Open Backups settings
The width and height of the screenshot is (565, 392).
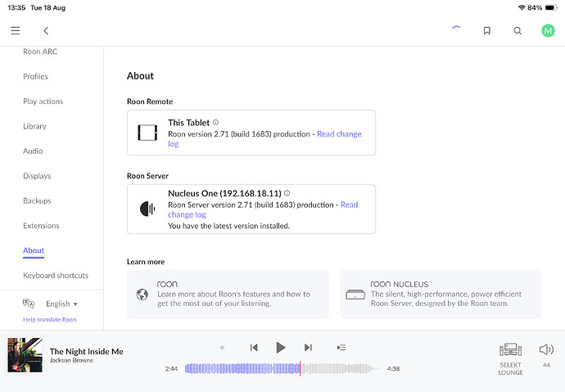tap(37, 201)
